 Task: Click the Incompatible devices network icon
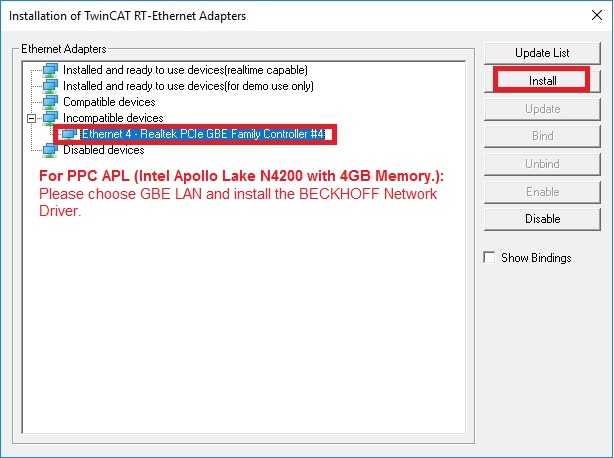click(x=50, y=118)
